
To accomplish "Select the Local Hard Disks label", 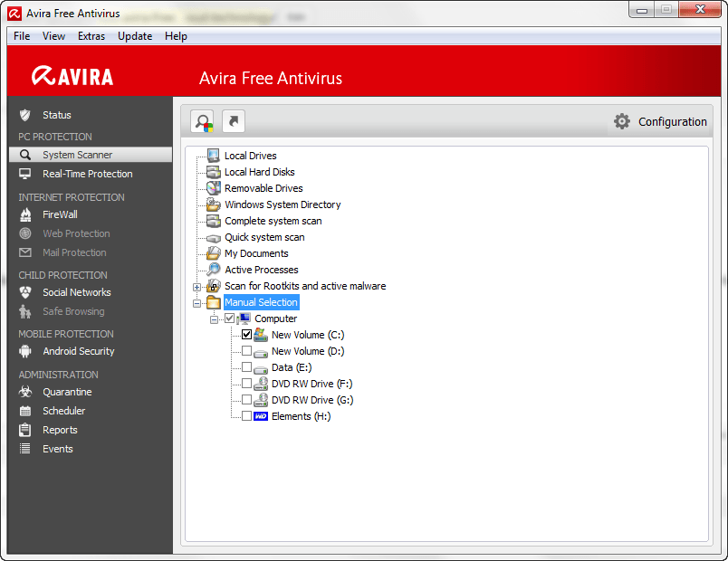I will coord(260,172).
